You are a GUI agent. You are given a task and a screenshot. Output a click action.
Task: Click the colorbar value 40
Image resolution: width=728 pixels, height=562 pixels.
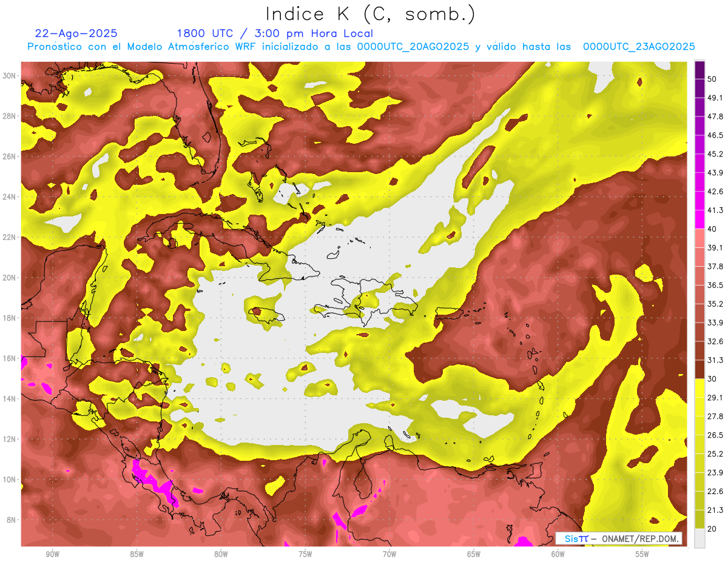712,229
